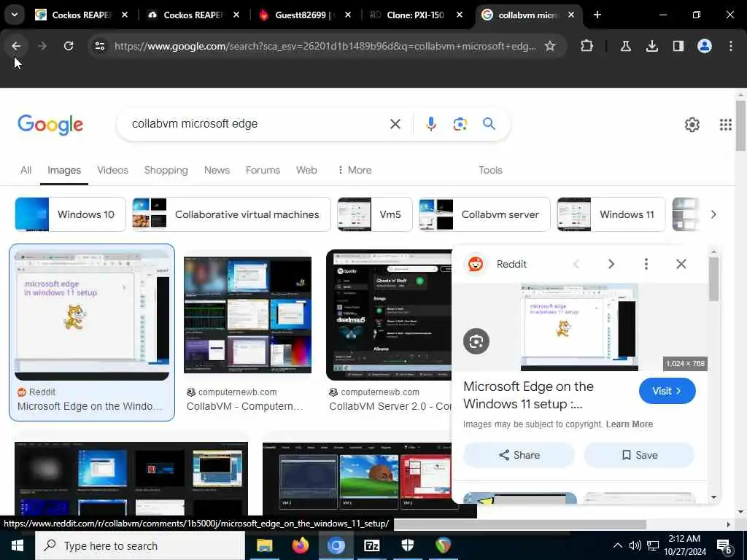Open the Chrome profile avatar
The width and height of the screenshot is (747, 560).
tap(704, 46)
